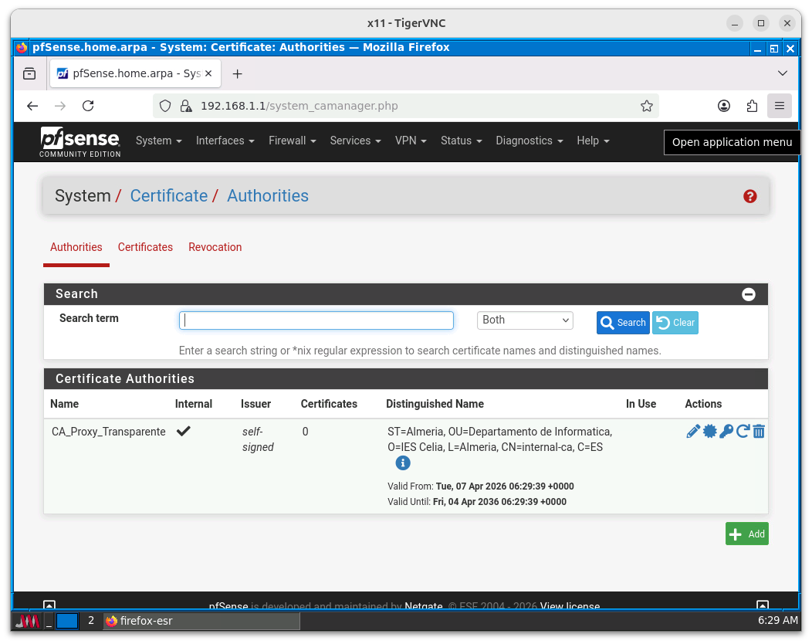Image resolution: width=812 pixels, height=644 pixels.
Task: Bookmark the page with the star icon
Action: [x=647, y=106]
